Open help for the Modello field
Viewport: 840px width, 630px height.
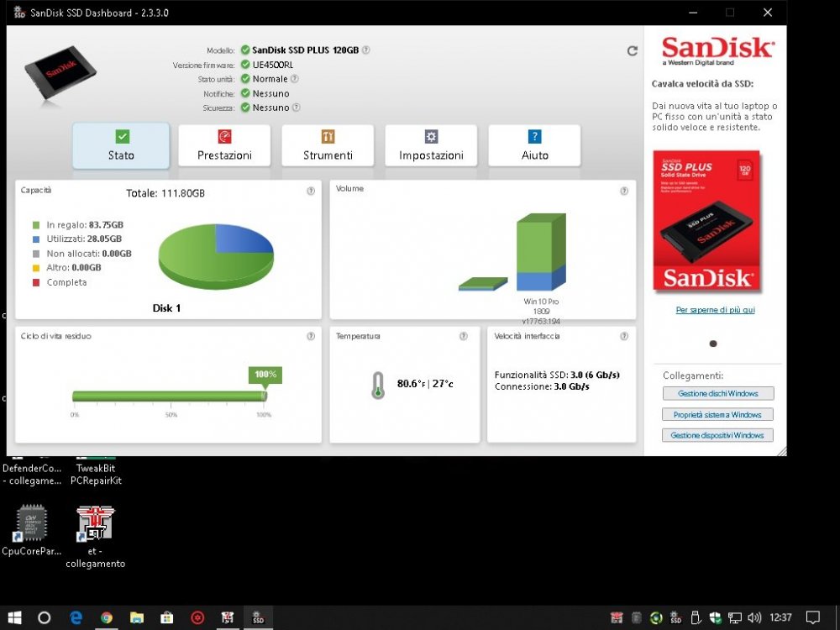[x=366, y=50]
